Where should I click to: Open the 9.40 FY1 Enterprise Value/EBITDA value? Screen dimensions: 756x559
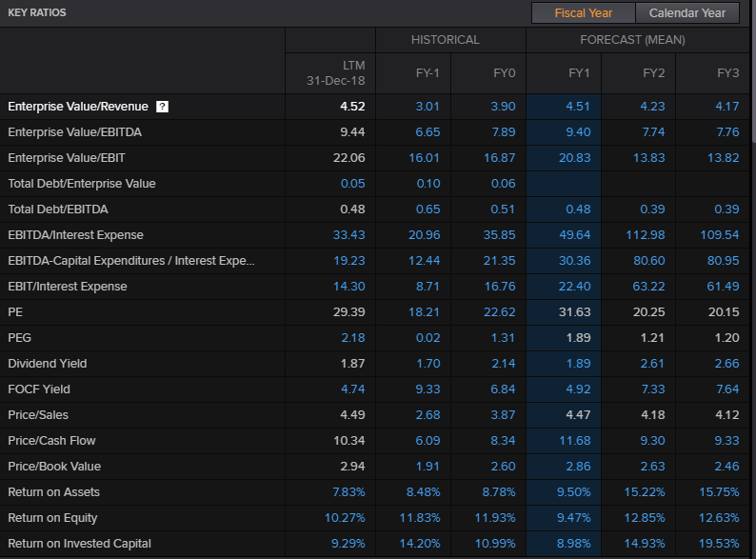point(578,132)
